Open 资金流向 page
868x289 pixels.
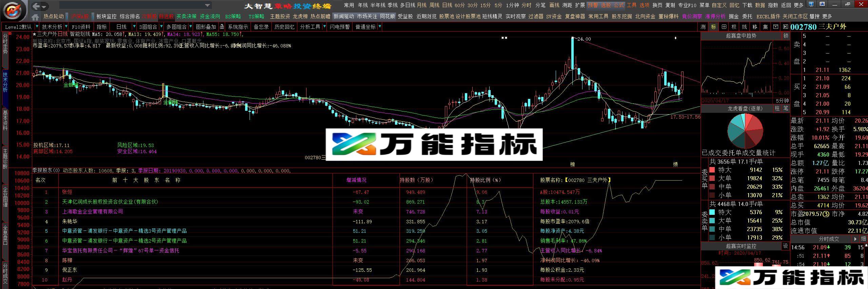click(210, 16)
